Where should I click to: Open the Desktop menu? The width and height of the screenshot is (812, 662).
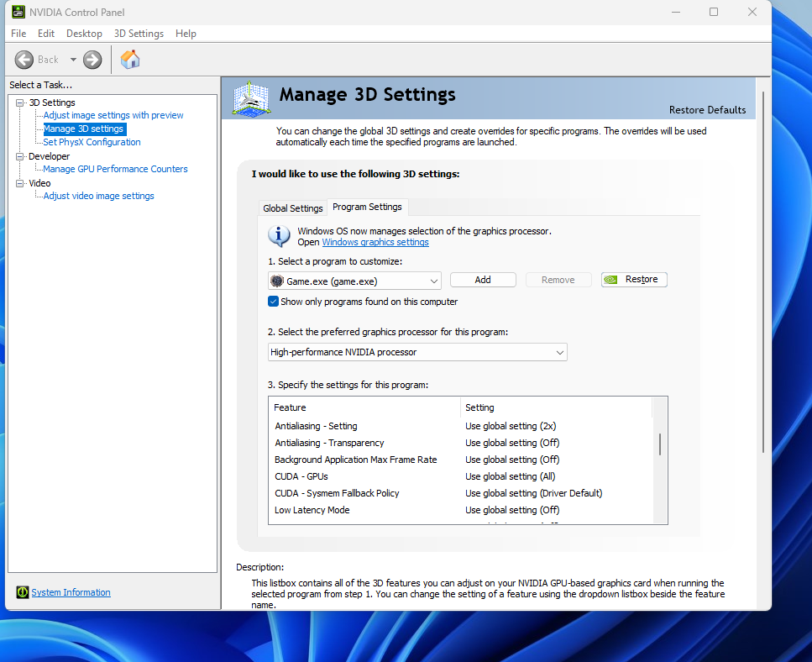(84, 34)
